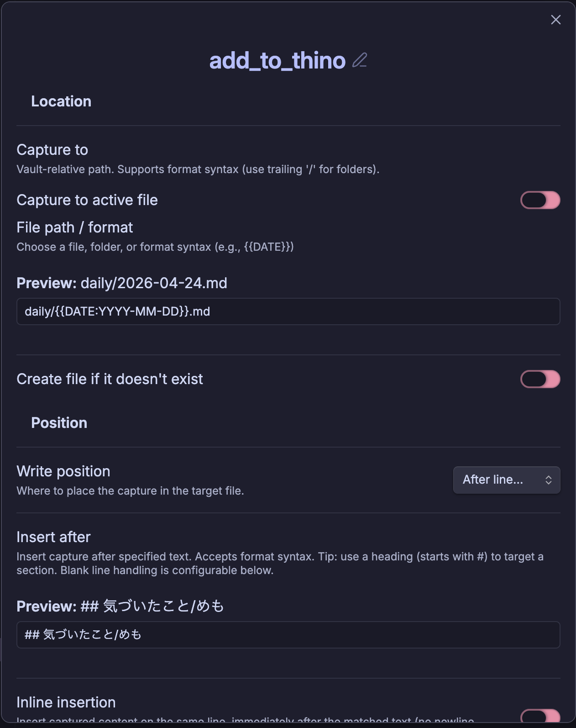
Task: Click the Position section heading
Action: (x=59, y=423)
